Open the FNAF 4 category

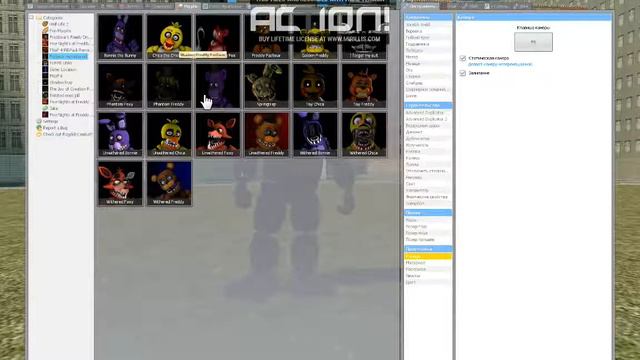point(56,76)
